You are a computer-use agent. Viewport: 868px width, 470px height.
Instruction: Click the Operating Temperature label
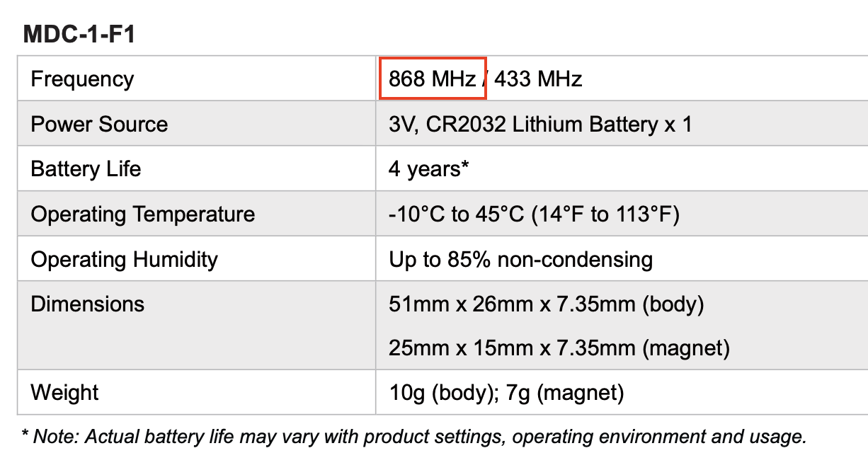(x=142, y=214)
